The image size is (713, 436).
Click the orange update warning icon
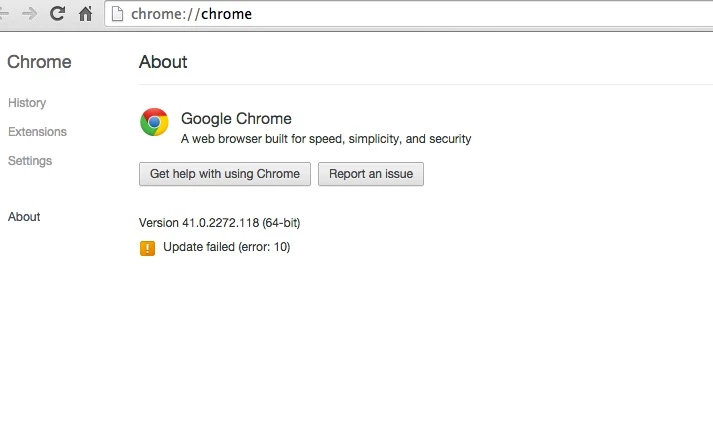[147, 248]
